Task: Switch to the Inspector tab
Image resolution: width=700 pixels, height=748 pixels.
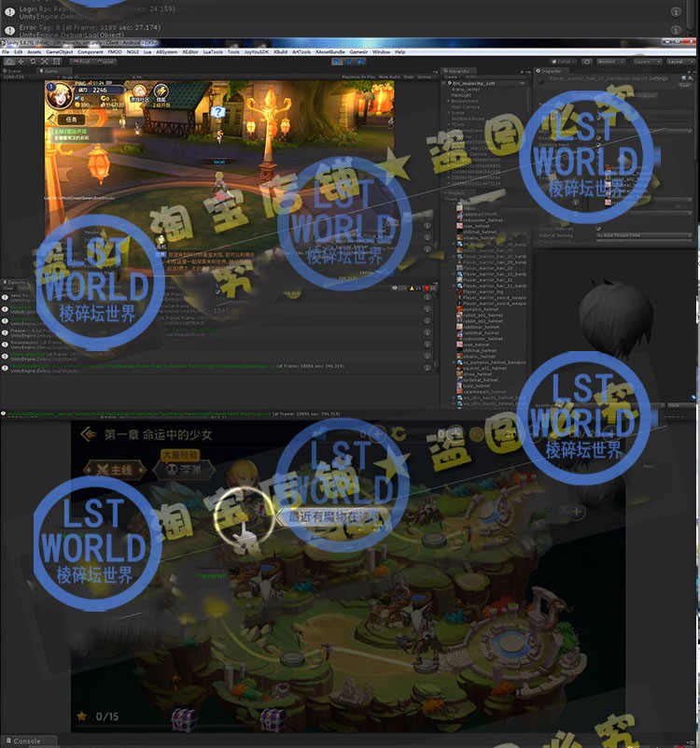Action: point(550,71)
